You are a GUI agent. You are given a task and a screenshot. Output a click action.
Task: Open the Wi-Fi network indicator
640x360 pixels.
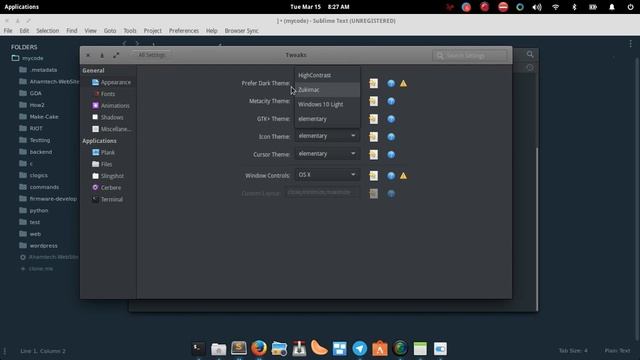(x=556, y=7)
